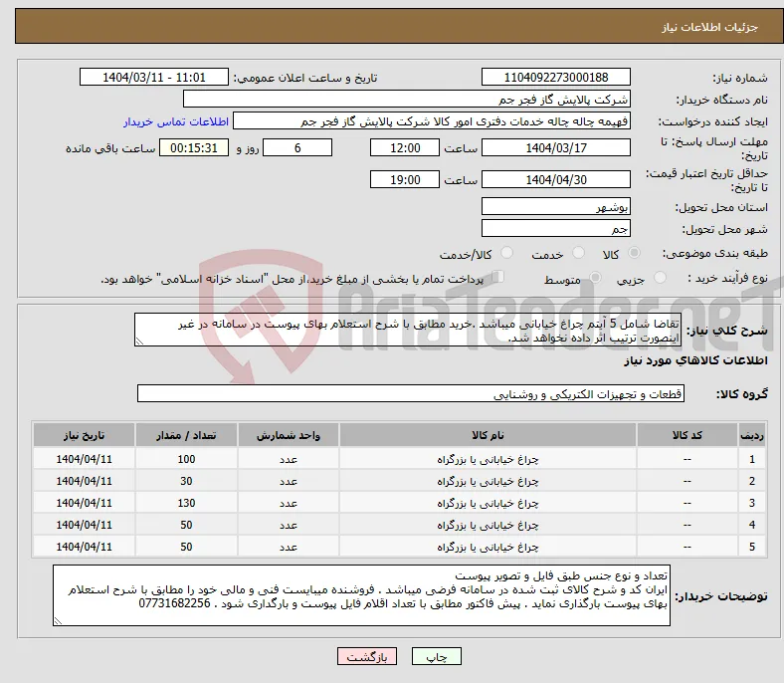Click the announcement date field 1404/03/11 - 11:01

154,77
